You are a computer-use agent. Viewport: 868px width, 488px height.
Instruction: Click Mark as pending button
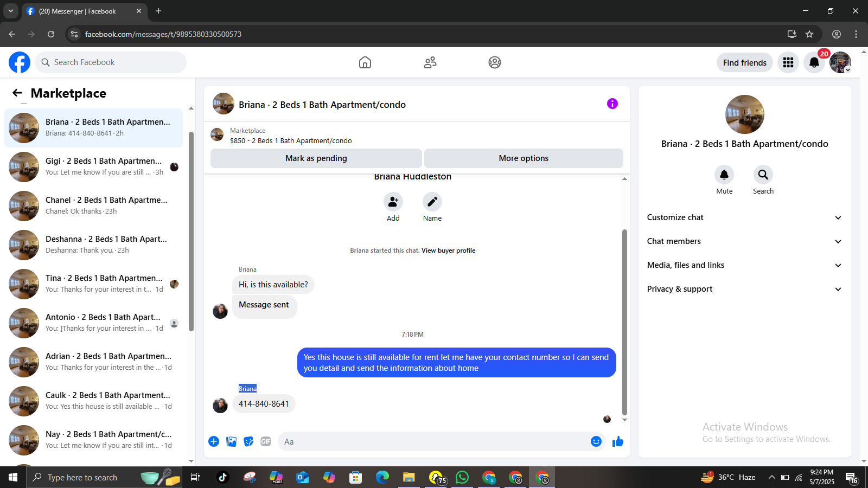(x=316, y=158)
